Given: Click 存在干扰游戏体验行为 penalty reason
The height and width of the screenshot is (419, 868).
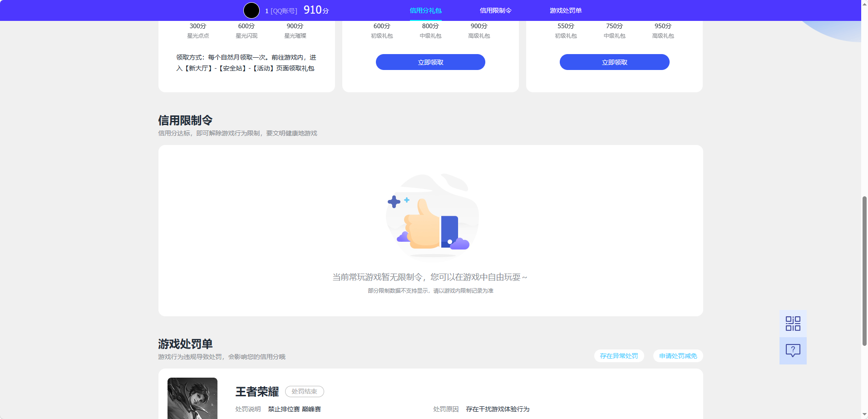Looking at the screenshot, I should pos(498,409).
